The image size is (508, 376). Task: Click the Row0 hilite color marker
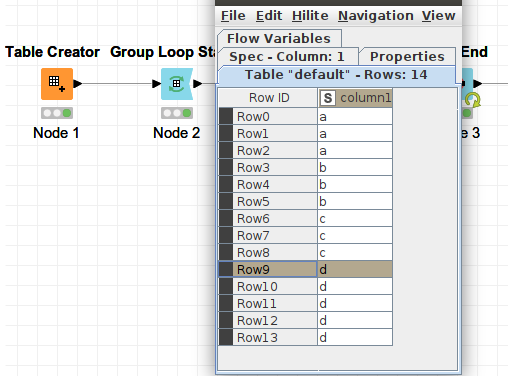(226, 116)
